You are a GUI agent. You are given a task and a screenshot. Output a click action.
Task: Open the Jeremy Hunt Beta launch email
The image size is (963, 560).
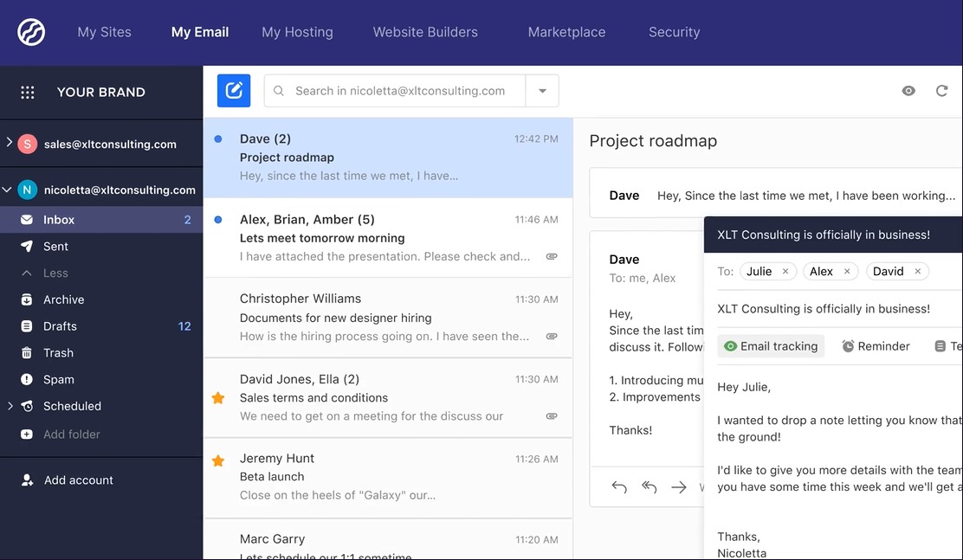387,477
